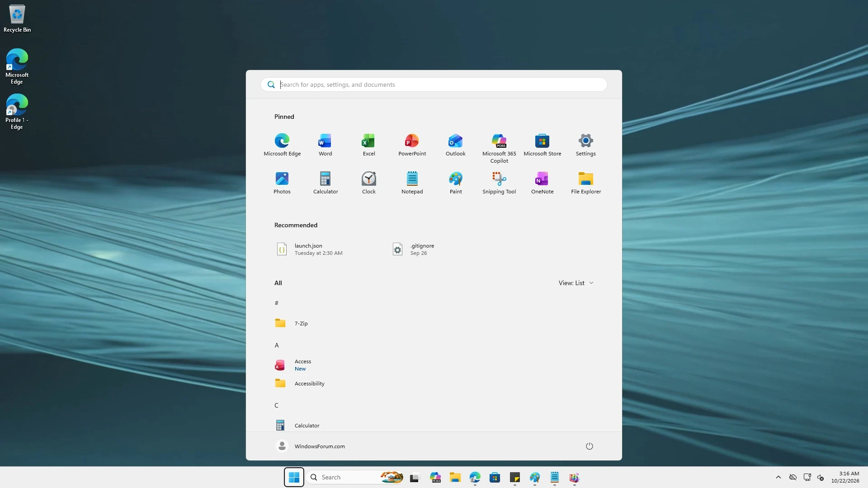
Task: Jump to letter A section header
Action: point(277,345)
